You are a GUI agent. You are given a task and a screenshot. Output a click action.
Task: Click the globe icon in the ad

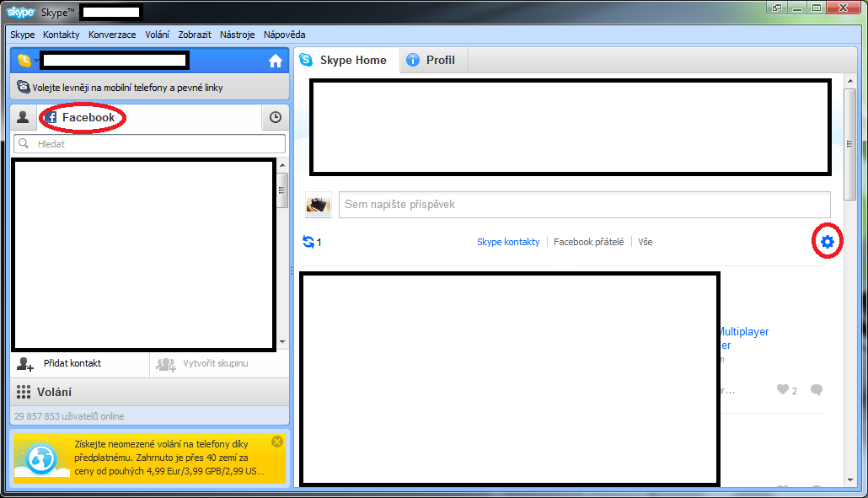(x=40, y=458)
